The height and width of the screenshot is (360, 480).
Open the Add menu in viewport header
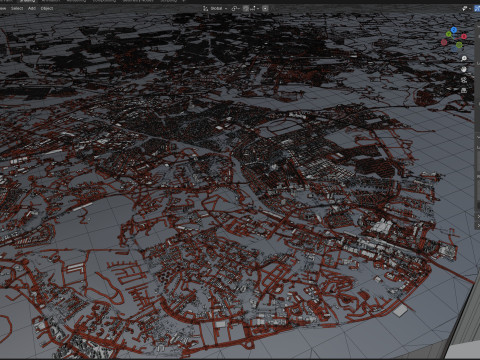[32, 8]
